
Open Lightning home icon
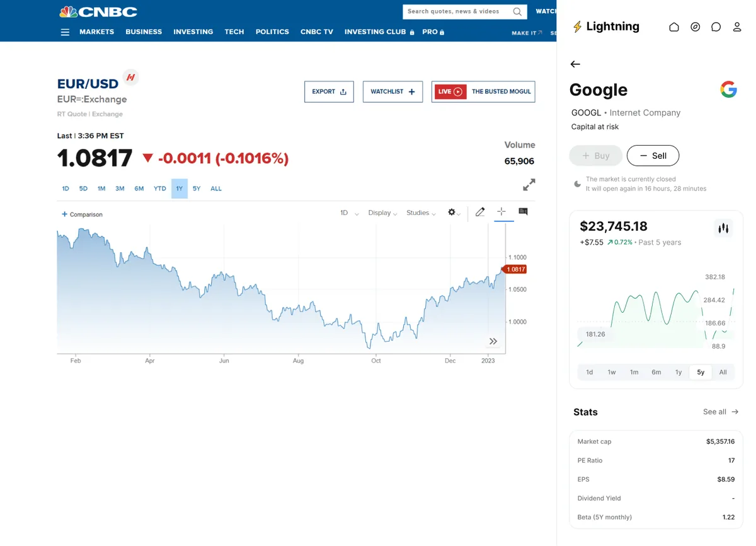point(674,27)
